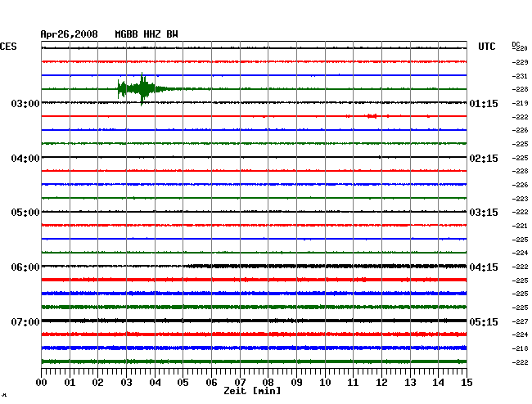Image resolution: width=532 pixels, height=404 pixels.
Task: Click the 01:15 UTC time label
Action: (484, 103)
